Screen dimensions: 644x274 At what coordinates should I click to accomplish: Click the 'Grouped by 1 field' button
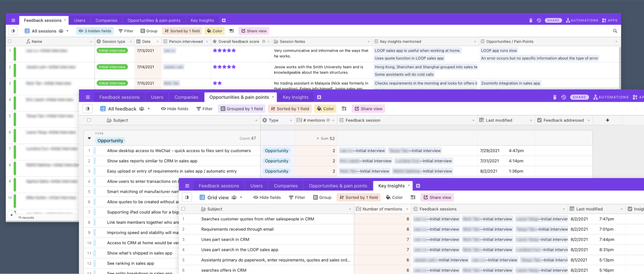pyautogui.click(x=242, y=109)
